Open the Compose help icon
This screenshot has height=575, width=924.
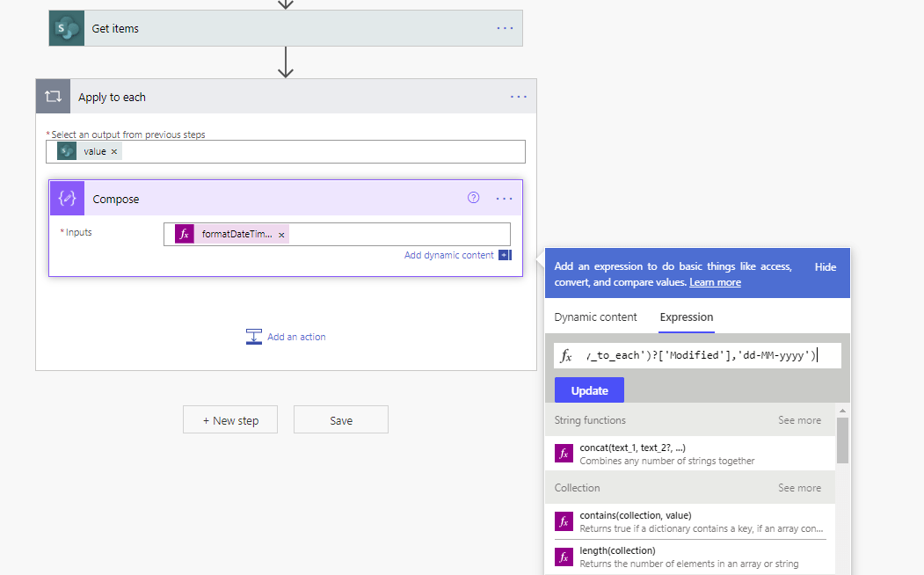473,198
